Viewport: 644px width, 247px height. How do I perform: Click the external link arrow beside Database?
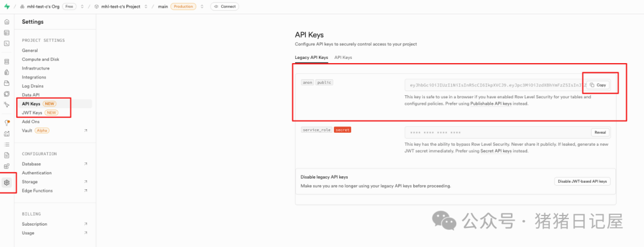tap(86, 164)
